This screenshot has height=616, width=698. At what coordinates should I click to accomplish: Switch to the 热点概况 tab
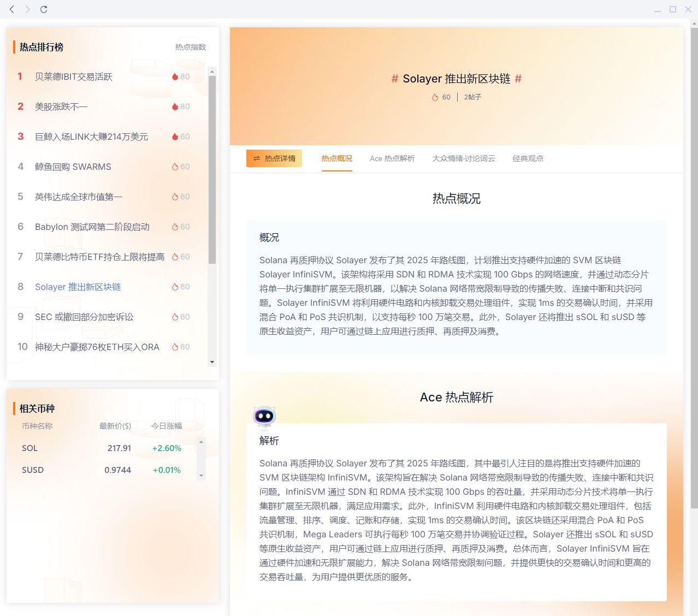[x=337, y=158]
